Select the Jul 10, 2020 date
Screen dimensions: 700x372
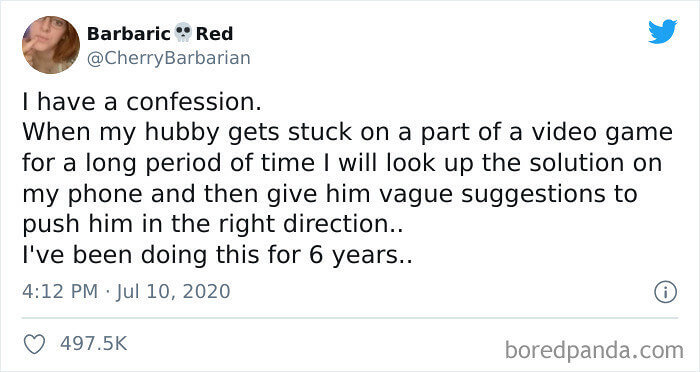173,292
